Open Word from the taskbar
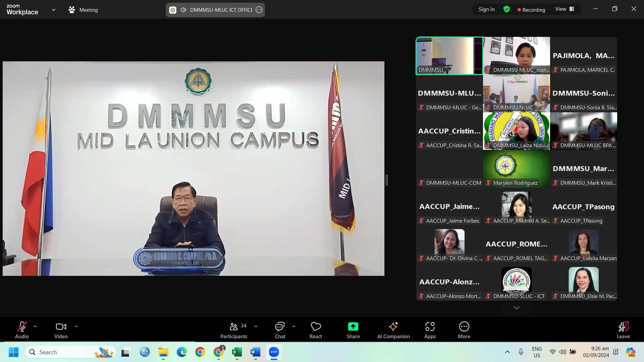 255,352
